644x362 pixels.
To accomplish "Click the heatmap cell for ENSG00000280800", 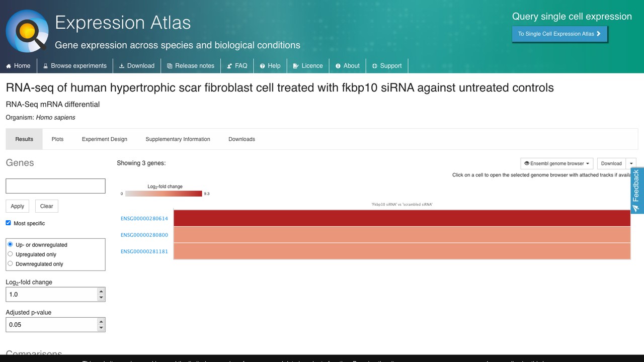I will (x=402, y=235).
